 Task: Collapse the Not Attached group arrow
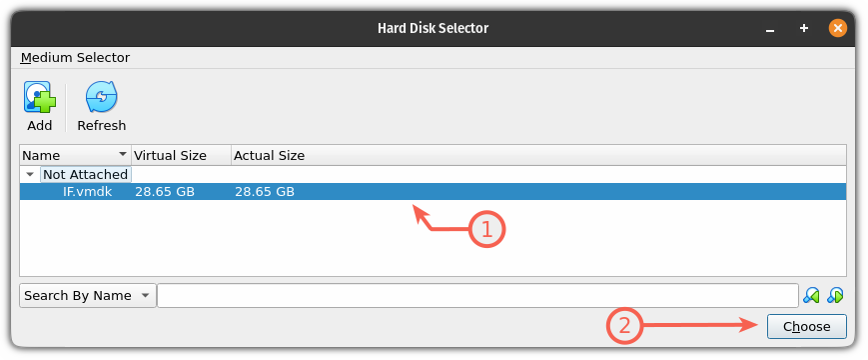pyautogui.click(x=30, y=174)
